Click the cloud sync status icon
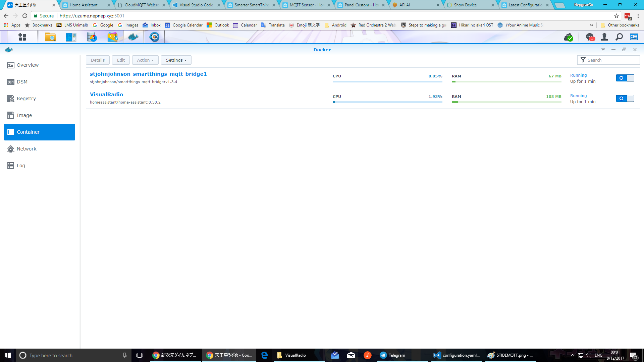This screenshot has height=362, width=644. pyautogui.click(x=568, y=37)
